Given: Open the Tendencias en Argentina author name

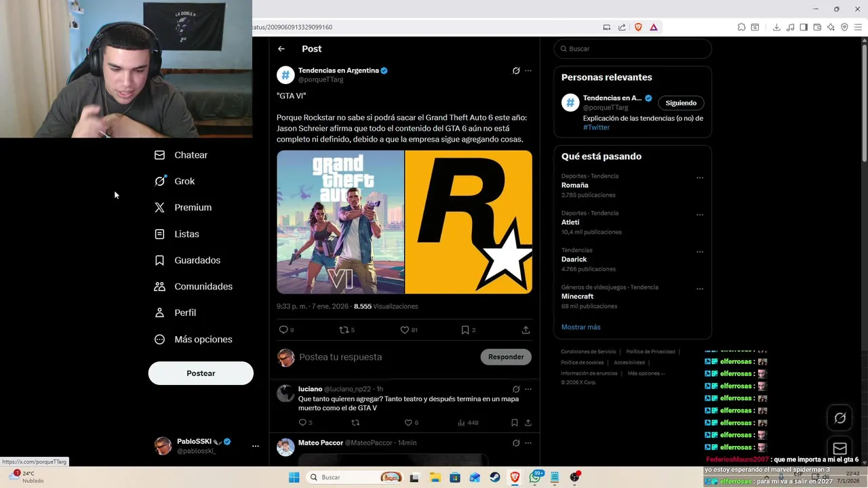Looking at the screenshot, I should [x=338, y=70].
